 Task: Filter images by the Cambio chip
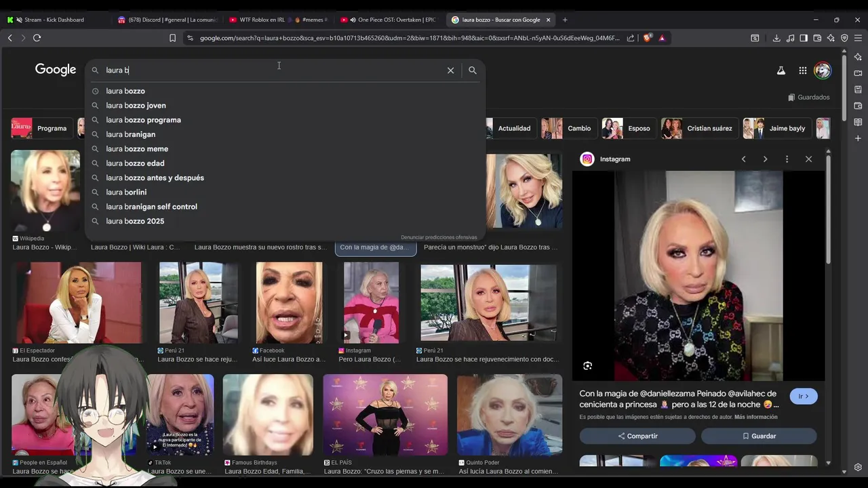coord(568,128)
